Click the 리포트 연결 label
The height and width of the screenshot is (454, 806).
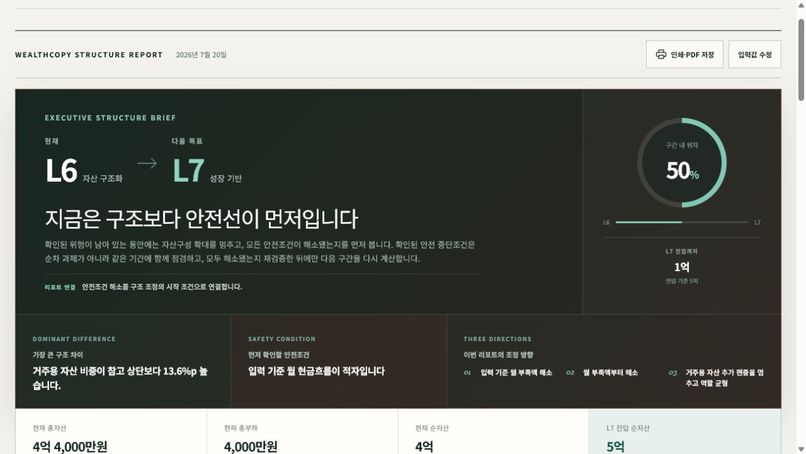[60, 287]
